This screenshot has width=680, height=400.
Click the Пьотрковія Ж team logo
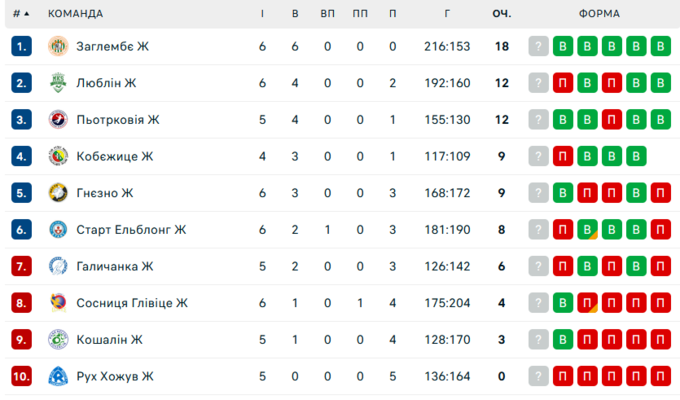[x=57, y=120]
